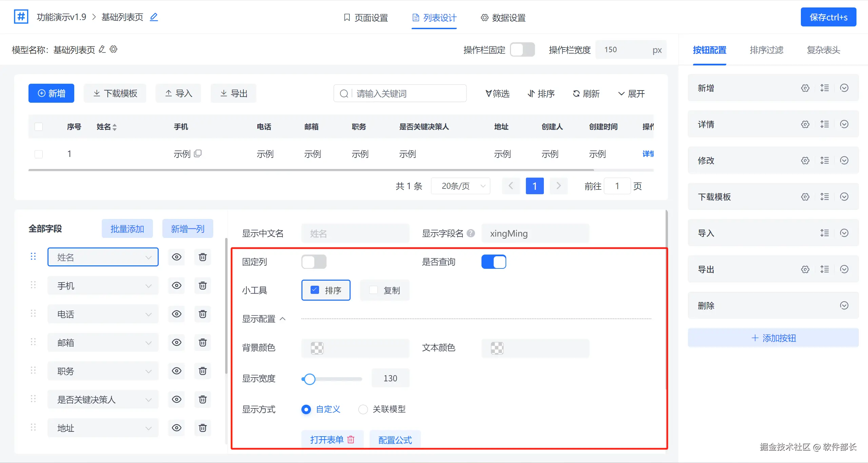Expand the 删除 button configuration row
Screen dimensions: 868x463
[844, 306]
